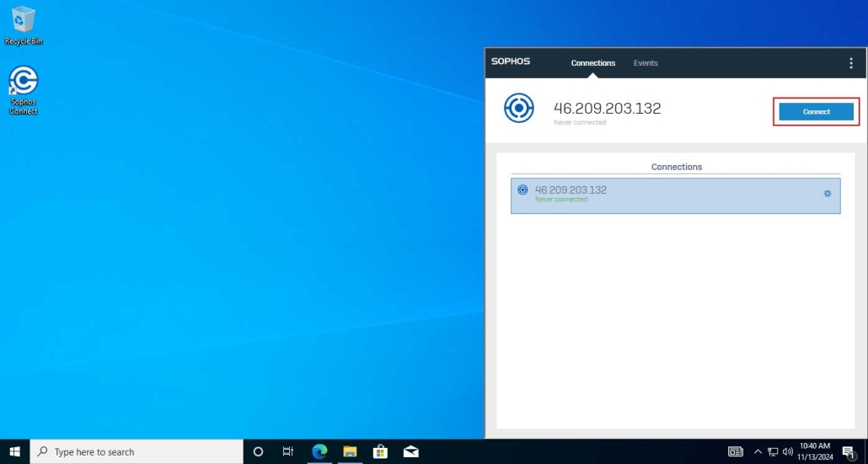Image resolution: width=868 pixels, height=464 pixels.
Task: Open File Explorer from the taskbar
Action: click(350, 452)
